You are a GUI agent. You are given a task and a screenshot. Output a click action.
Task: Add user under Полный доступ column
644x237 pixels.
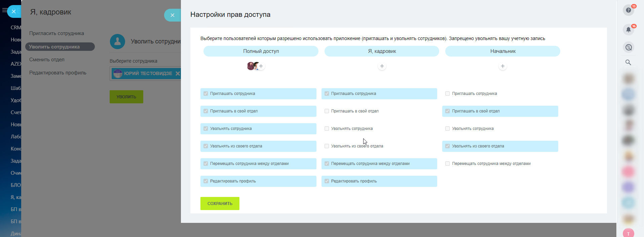(x=261, y=66)
